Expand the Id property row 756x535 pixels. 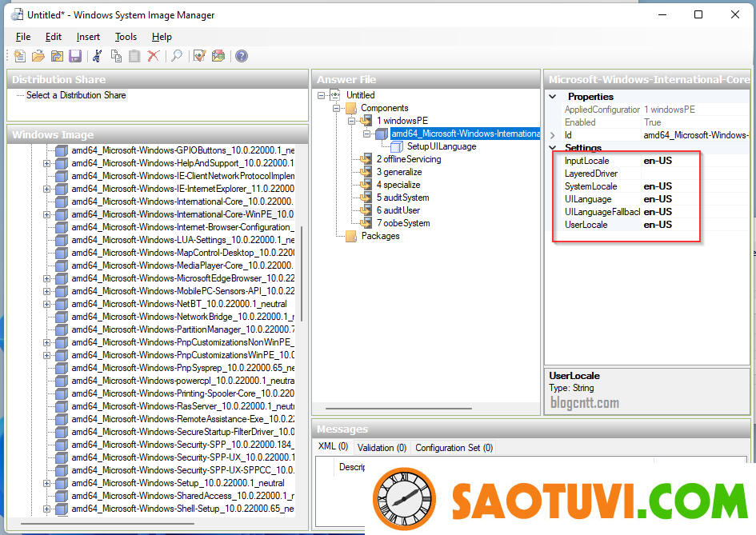coord(553,135)
